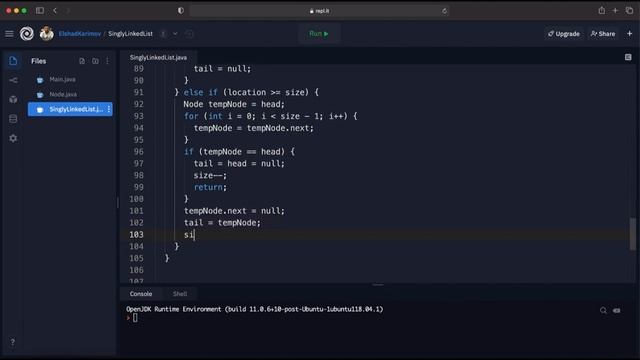Click the console input prompt
Viewport: 640px width, 360px height.
(x=135, y=318)
